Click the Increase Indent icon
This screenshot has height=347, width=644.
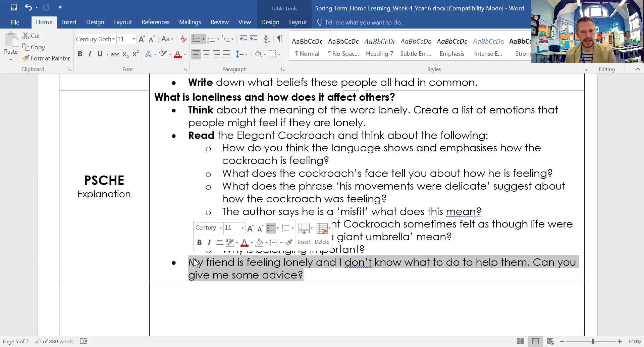pyautogui.click(x=254, y=39)
